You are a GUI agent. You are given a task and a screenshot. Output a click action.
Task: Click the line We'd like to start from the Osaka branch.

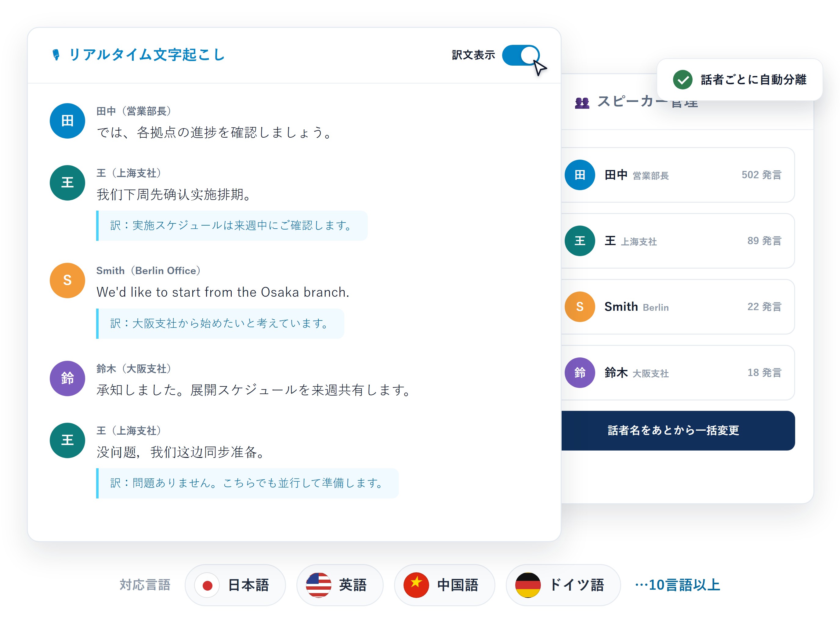(223, 292)
